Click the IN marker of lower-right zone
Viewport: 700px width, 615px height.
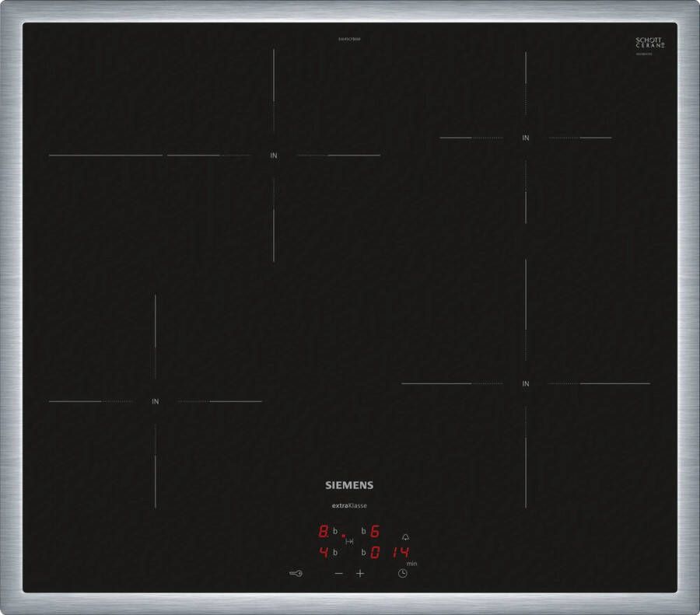click(x=526, y=384)
